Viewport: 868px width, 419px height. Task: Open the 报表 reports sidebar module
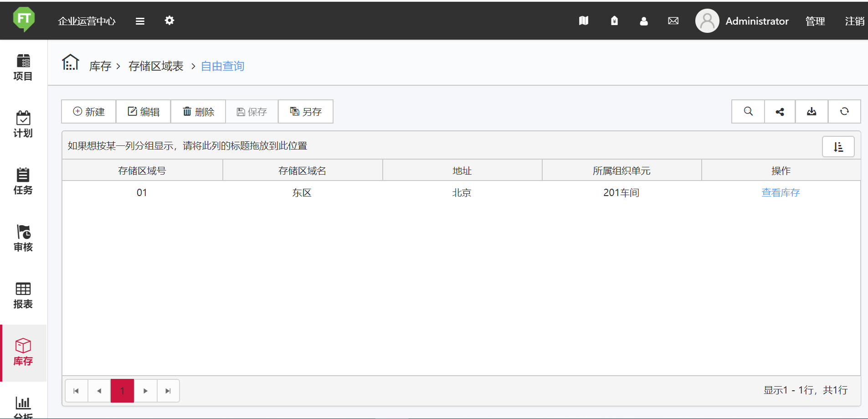tap(23, 295)
